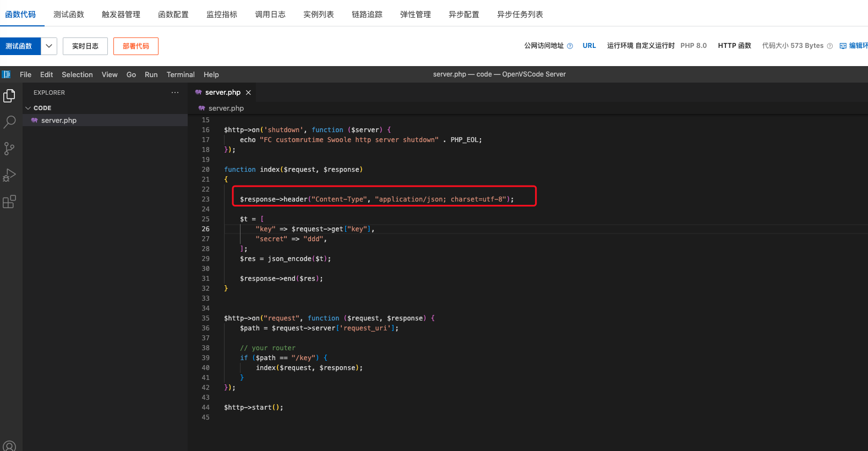Open the Edit menu
Viewport: 868px width, 451px height.
pyautogui.click(x=46, y=74)
